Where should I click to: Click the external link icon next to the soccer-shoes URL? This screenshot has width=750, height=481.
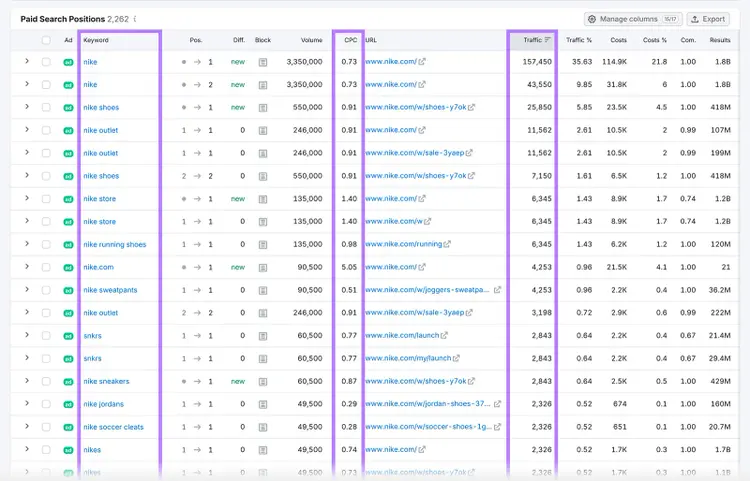click(497, 427)
